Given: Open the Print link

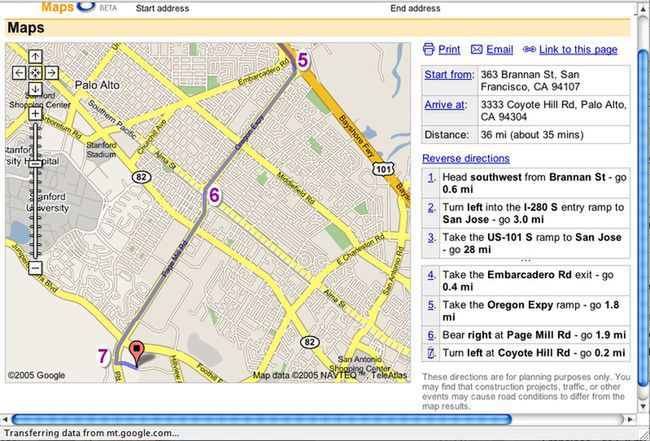Looking at the screenshot, I should click(x=449, y=50).
